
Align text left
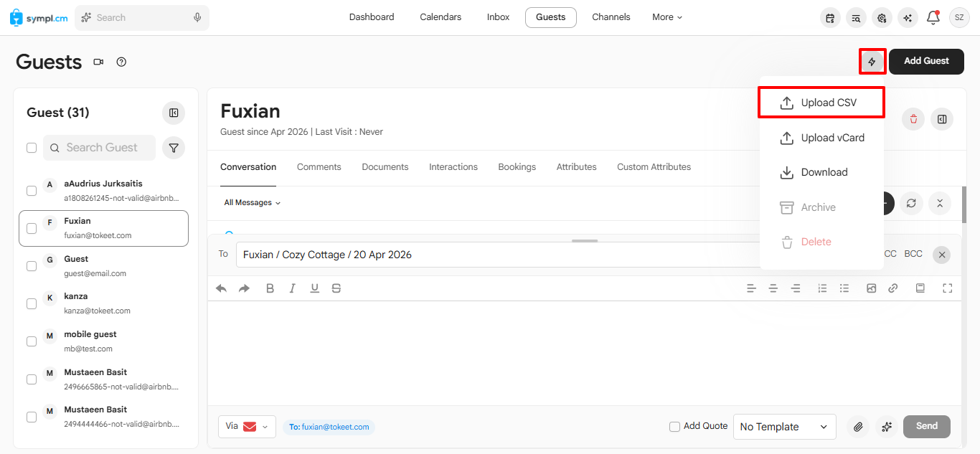pyautogui.click(x=751, y=288)
